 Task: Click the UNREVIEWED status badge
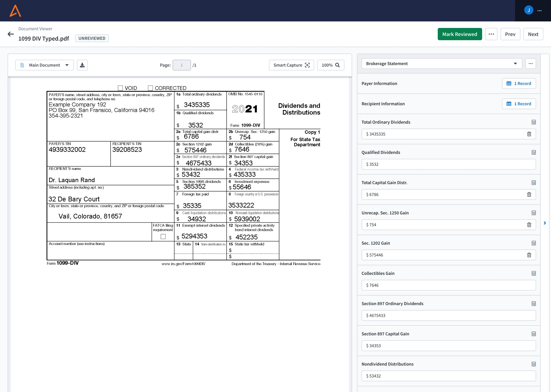[92, 38]
